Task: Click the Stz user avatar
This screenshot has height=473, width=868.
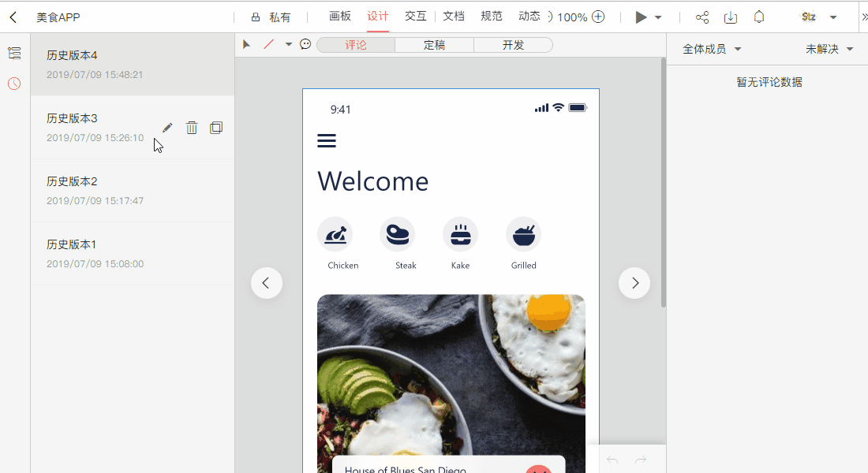Action: tap(809, 17)
